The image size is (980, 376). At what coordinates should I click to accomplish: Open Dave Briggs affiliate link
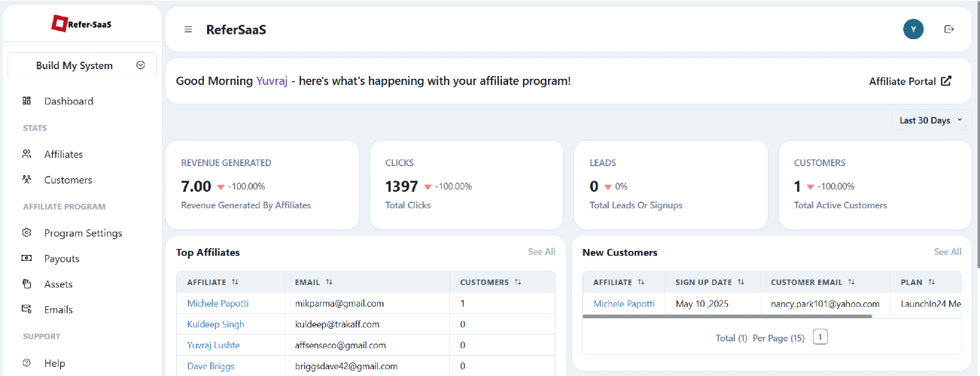point(211,366)
